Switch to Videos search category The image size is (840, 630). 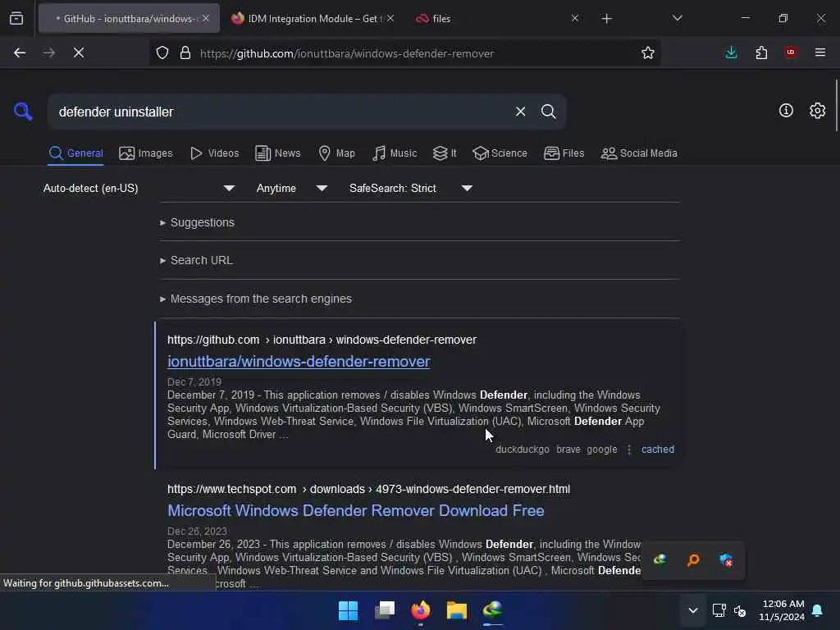(214, 153)
